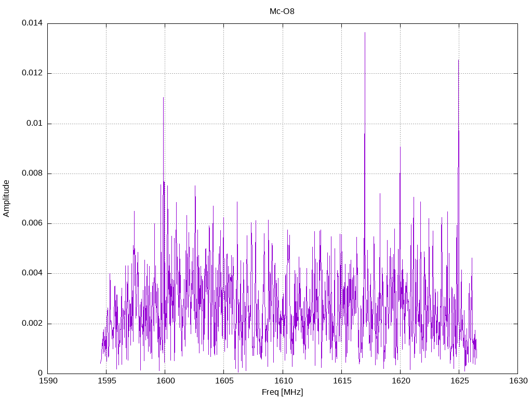This screenshot has width=532, height=399.
Task: Click the 0.014 y-axis tick label
Action: (32, 23)
